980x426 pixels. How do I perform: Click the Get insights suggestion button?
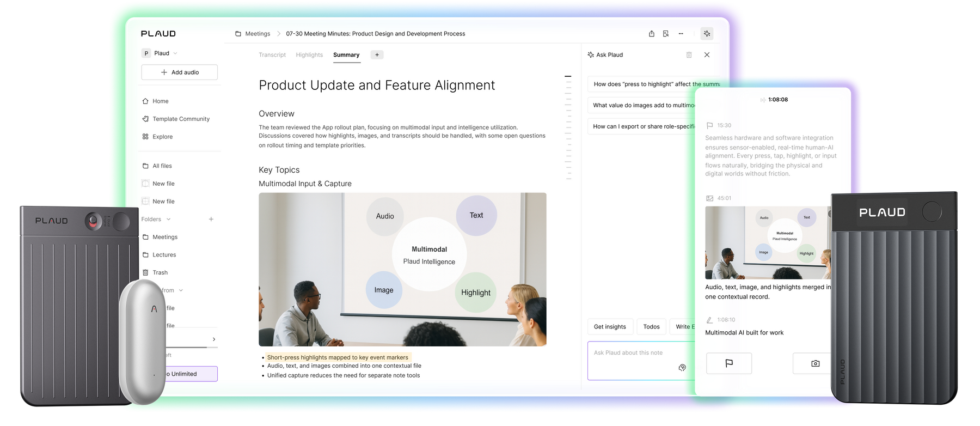610,327
